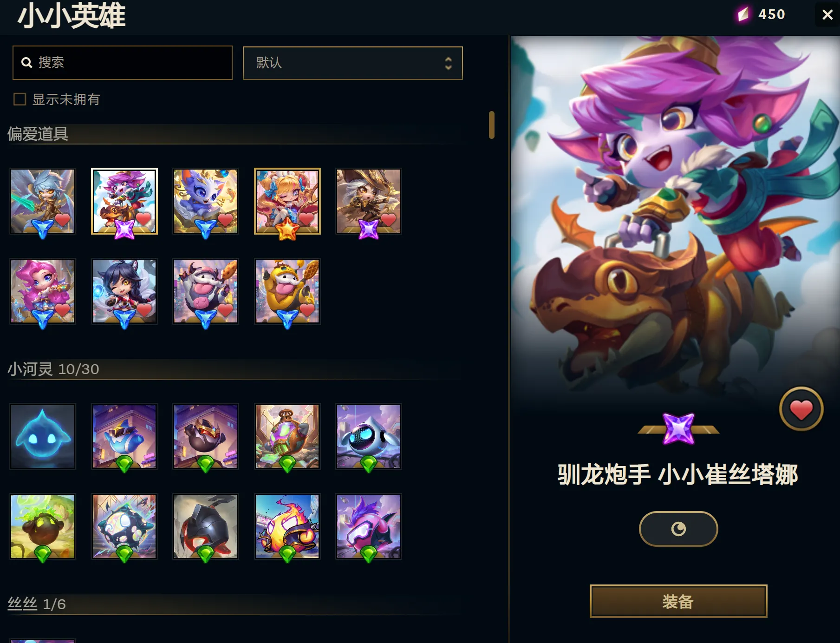Select the blue River Sprite silhouette icon
The height and width of the screenshot is (643, 840).
coord(43,436)
